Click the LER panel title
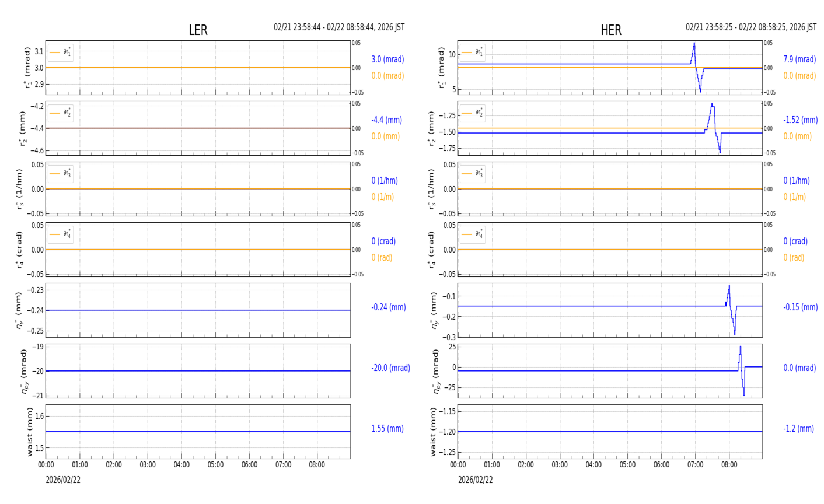Viewport: 824px width, 504px height. [198, 30]
